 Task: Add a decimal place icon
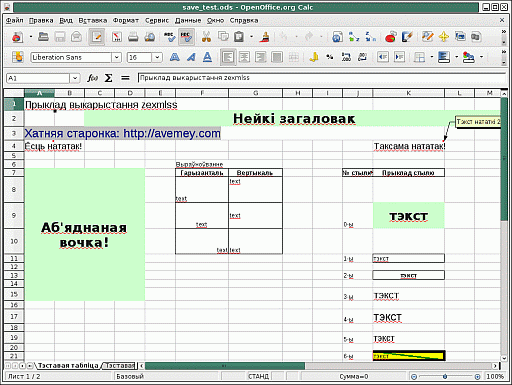pos(346,57)
